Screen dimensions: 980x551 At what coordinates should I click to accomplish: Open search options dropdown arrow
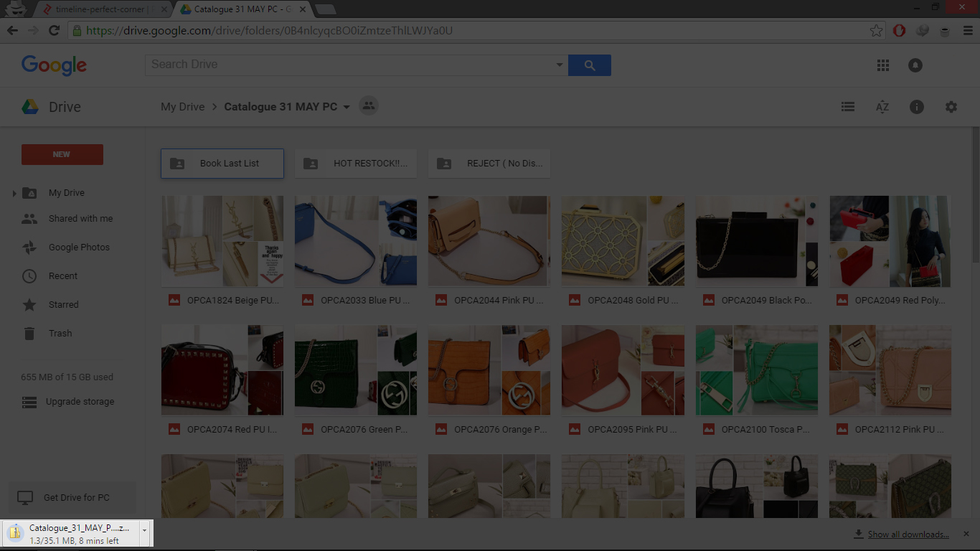pyautogui.click(x=560, y=65)
